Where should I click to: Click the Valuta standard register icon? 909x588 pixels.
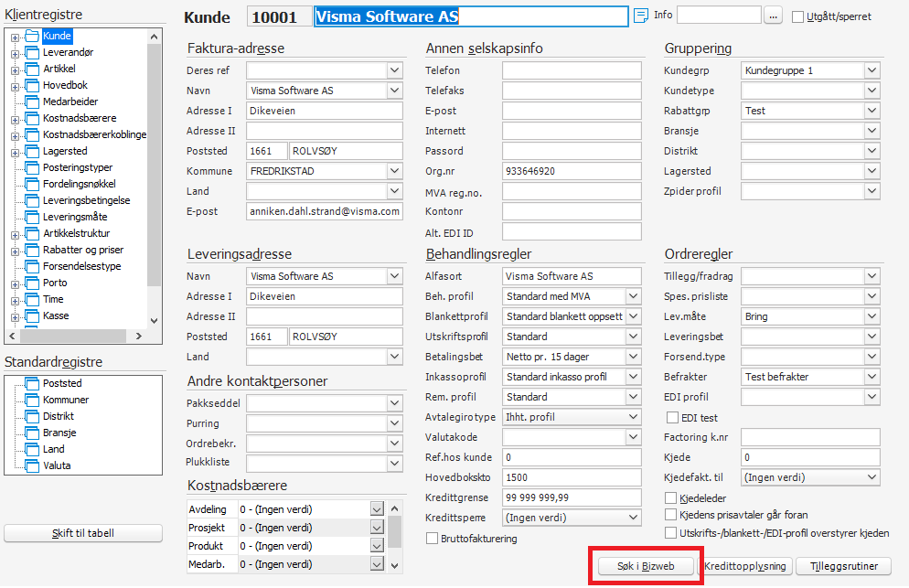(x=32, y=466)
